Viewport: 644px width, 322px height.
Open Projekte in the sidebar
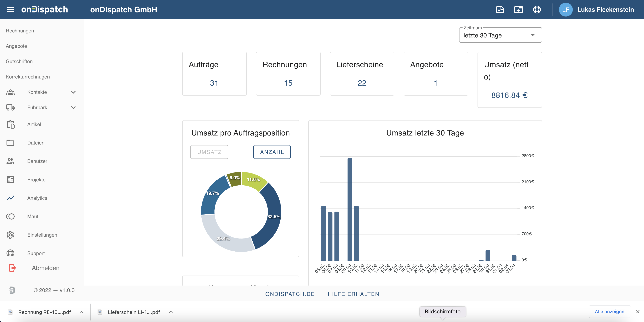click(x=36, y=180)
